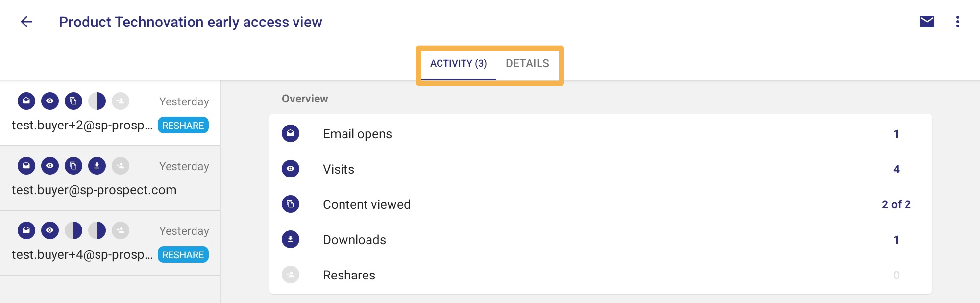The width and height of the screenshot is (980, 303).
Task: Select the test.buyer@sp-prospect.com recipient row
Action: pos(110,178)
